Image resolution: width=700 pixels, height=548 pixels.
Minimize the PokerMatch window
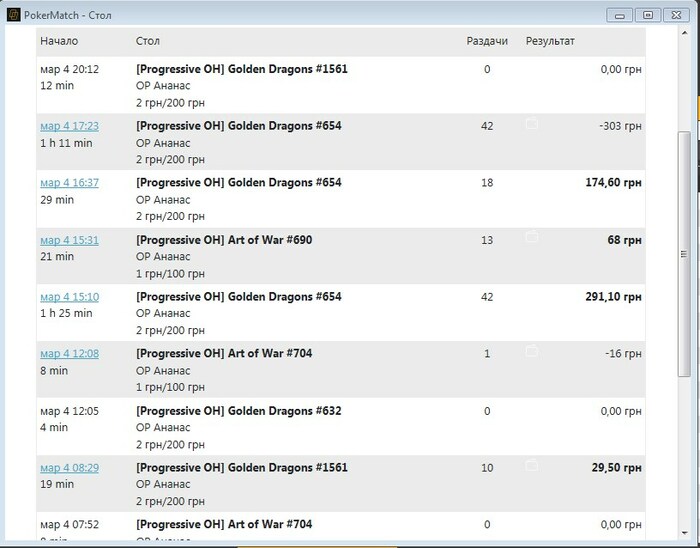(x=620, y=15)
